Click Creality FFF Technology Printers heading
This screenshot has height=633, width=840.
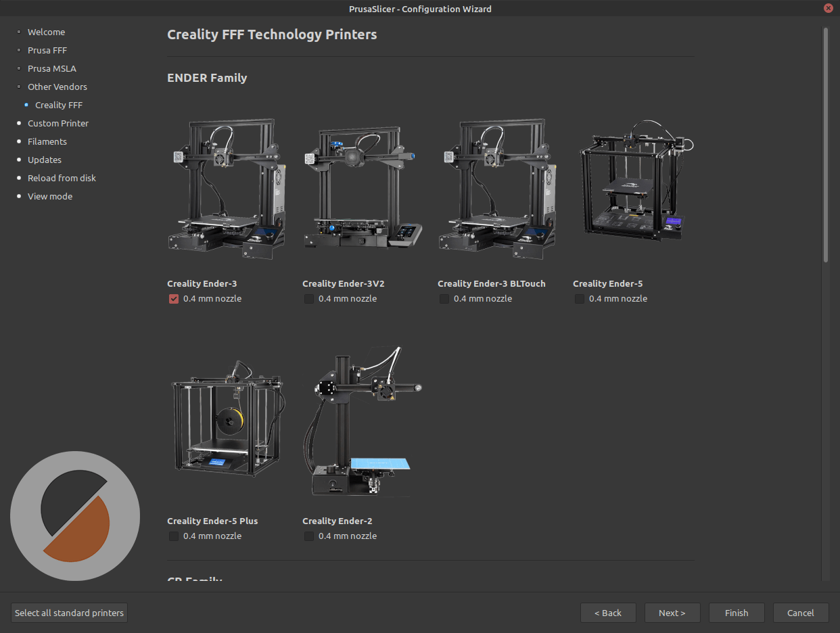(x=272, y=34)
